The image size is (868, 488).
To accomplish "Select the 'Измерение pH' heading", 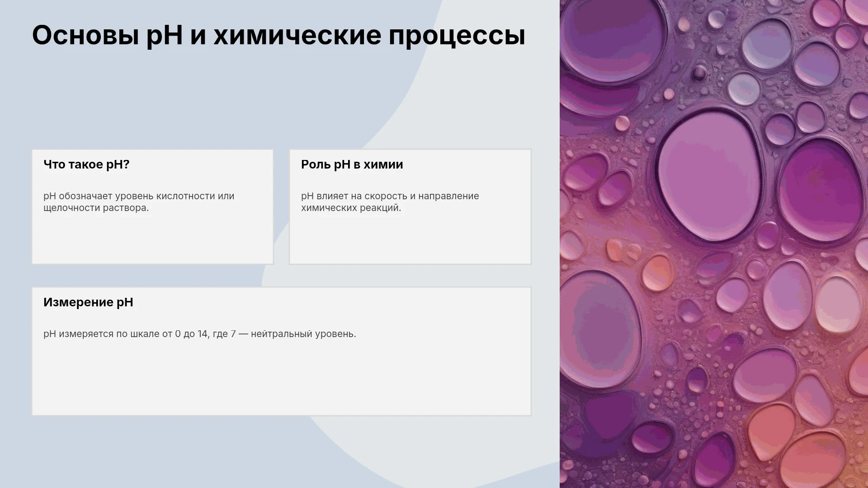I will pyautogui.click(x=88, y=302).
